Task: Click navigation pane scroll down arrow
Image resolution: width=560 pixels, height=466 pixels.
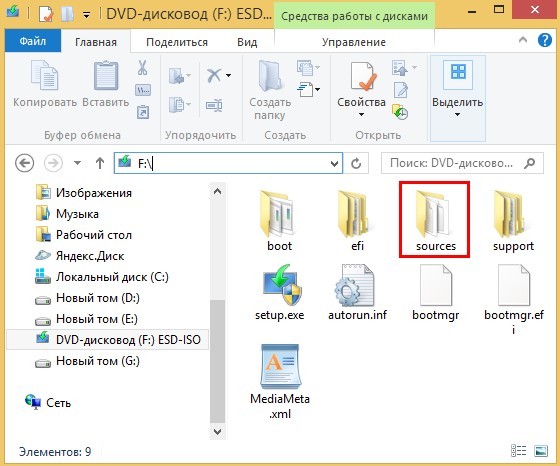Action: pos(217,431)
